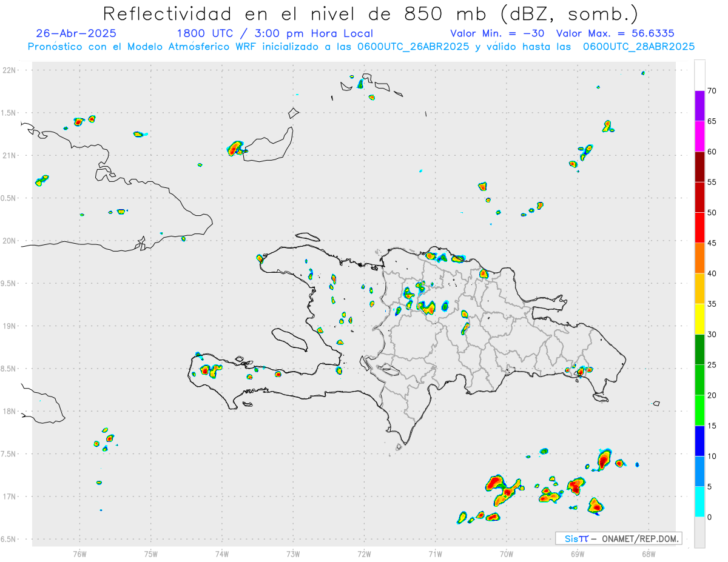Click the colorbar tick label '65'

[x=712, y=121]
